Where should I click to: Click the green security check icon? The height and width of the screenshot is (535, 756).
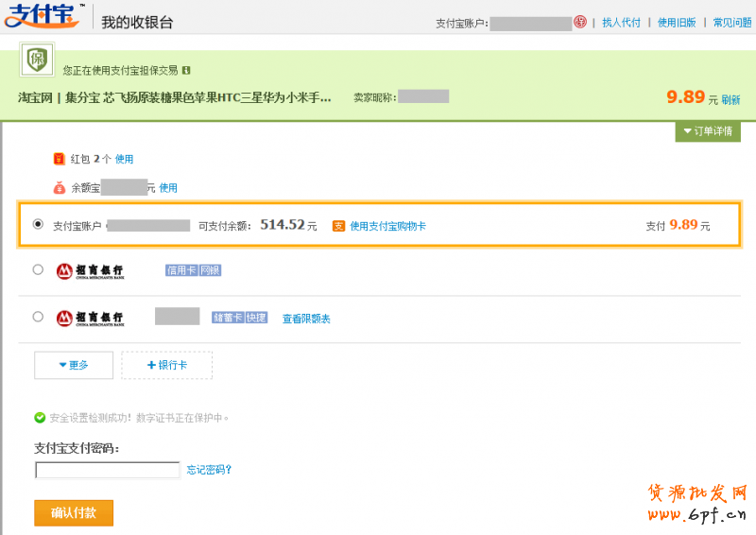[40, 417]
